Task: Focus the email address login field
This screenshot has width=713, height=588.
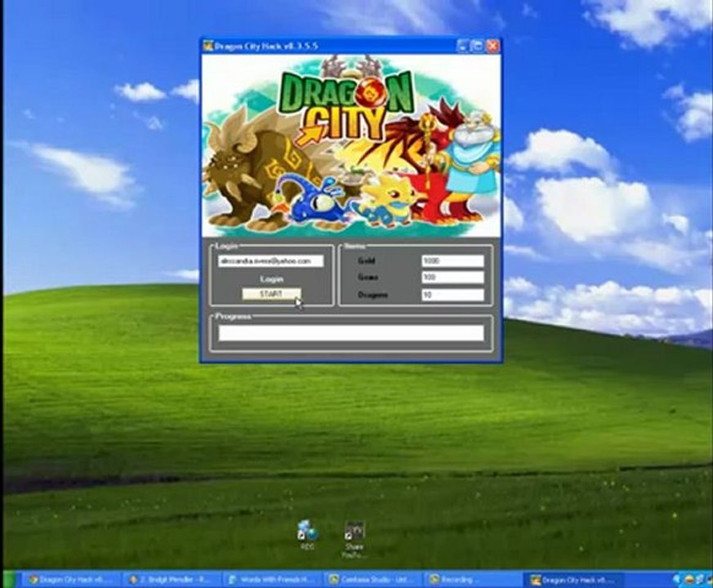Action: (x=271, y=261)
